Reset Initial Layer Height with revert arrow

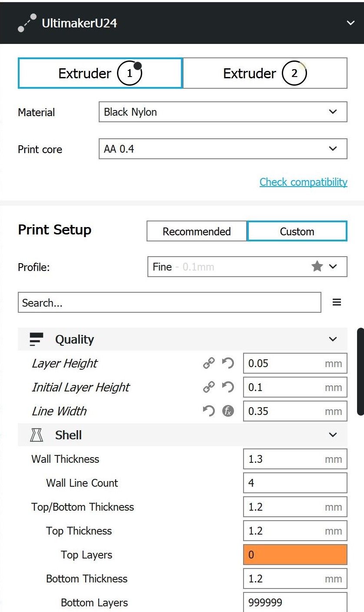click(x=227, y=387)
